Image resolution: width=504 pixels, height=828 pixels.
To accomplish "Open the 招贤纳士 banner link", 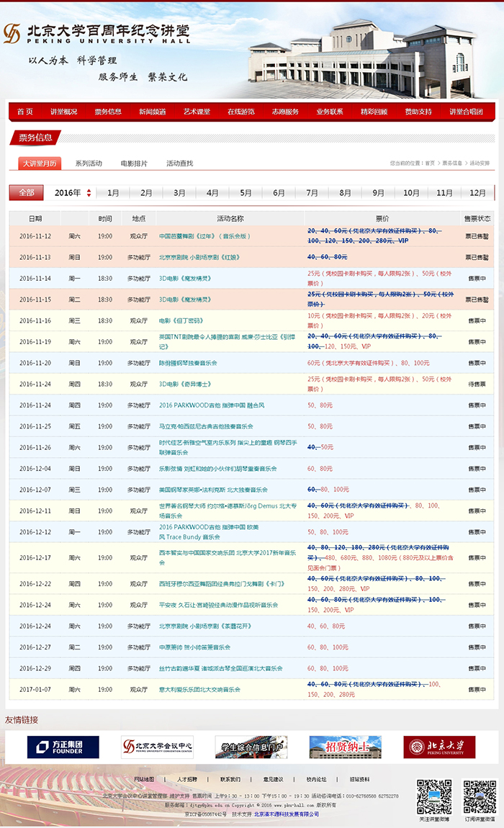I will [345, 747].
